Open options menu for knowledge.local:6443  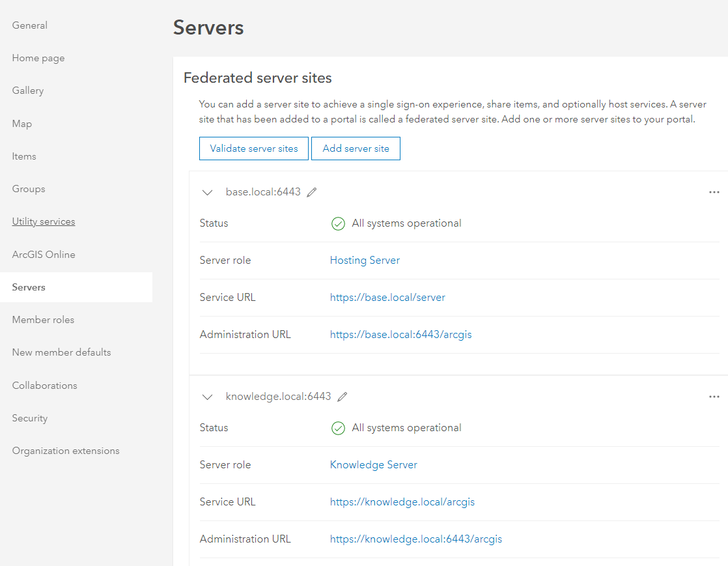pos(714,396)
